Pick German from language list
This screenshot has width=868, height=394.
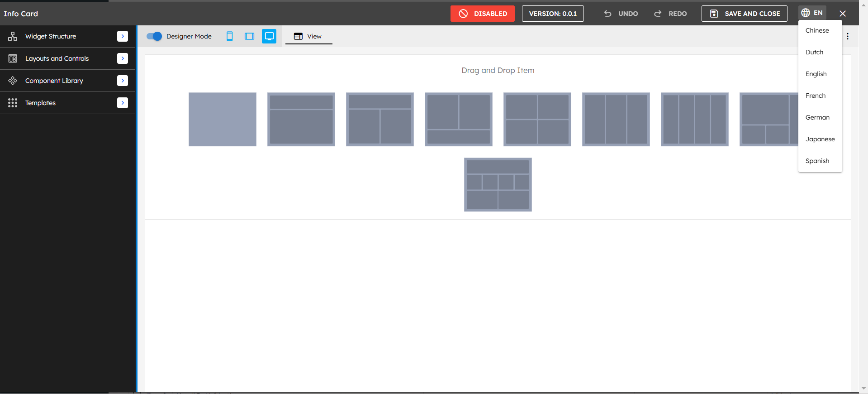coord(820,117)
